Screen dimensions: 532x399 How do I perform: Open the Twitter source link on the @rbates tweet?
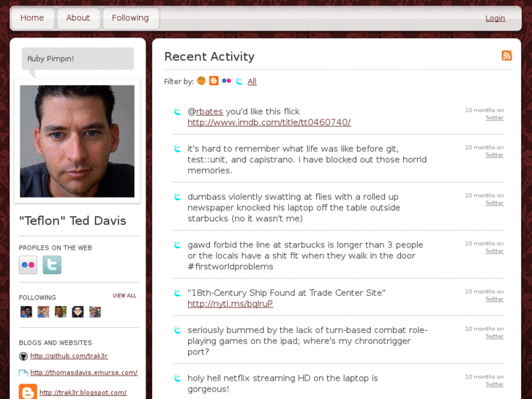495,118
